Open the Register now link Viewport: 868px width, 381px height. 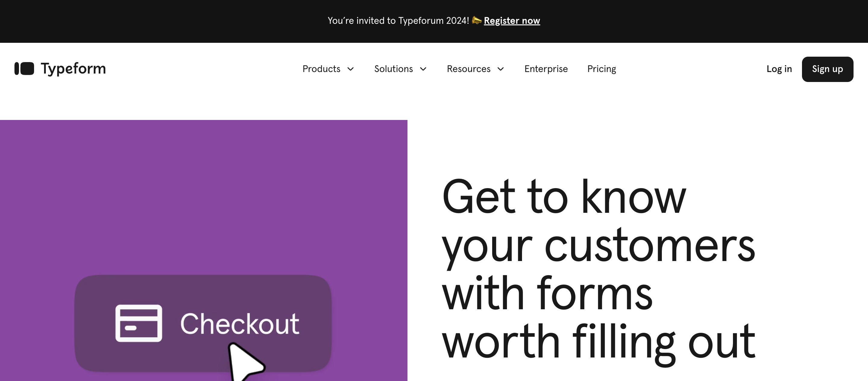511,20
